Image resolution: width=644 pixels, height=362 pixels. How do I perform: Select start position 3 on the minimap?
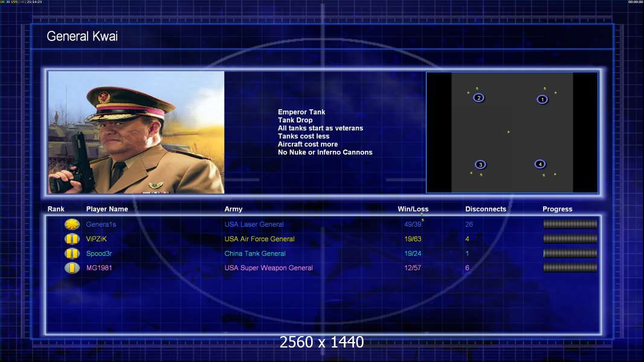[480, 164]
